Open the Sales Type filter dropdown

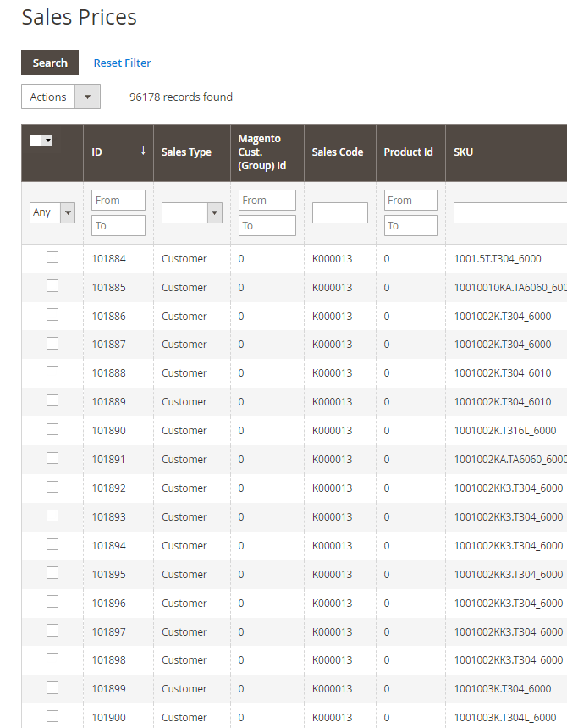(192, 212)
